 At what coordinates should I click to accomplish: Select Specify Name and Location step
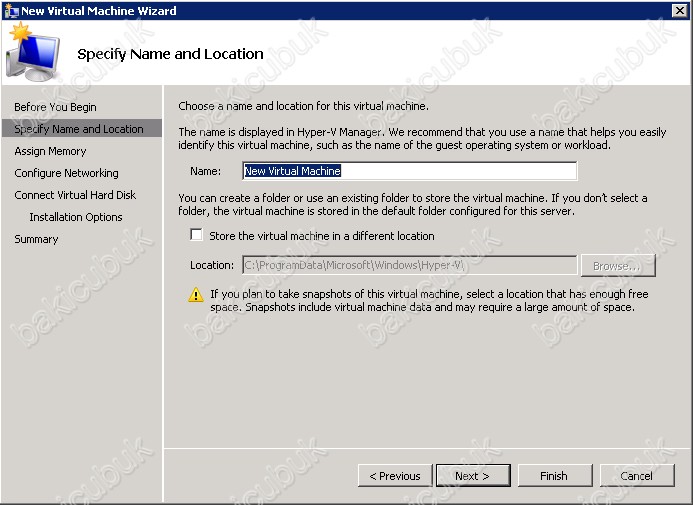click(x=82, y=129)
